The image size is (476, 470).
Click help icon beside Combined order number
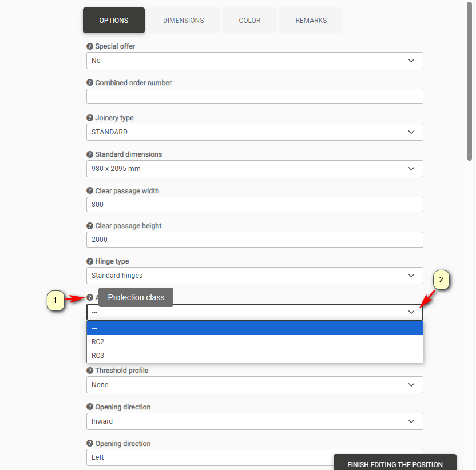(90, 83)
